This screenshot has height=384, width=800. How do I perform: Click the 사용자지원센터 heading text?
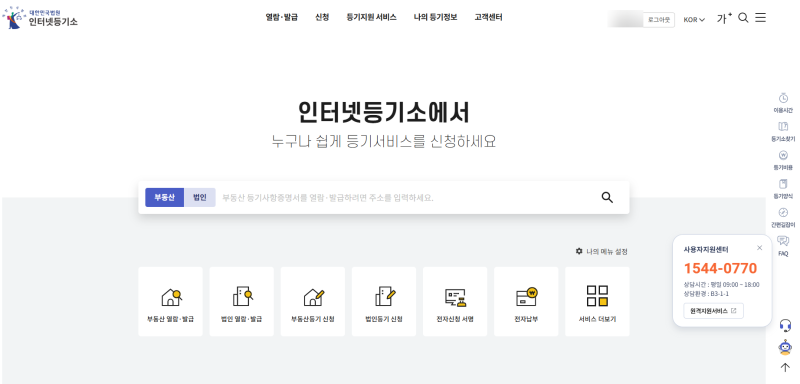pos(706,249)
